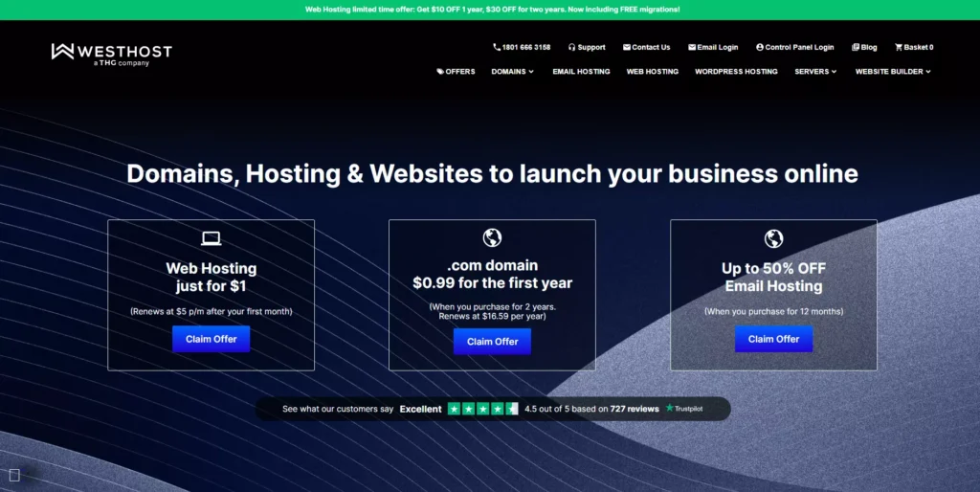The image size is (980, 492).
Task: Click the globe icon in Email Hosting card
Action: point(773,238)
